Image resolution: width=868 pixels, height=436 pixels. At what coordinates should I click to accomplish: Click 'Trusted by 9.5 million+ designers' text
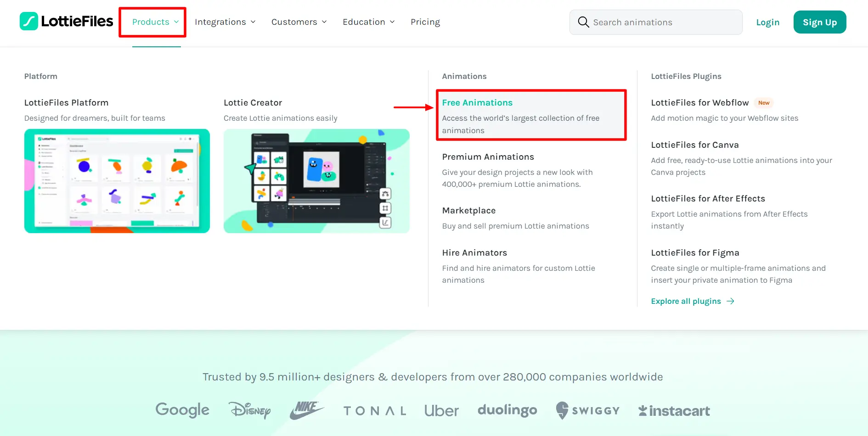click(x=433, y=377)
